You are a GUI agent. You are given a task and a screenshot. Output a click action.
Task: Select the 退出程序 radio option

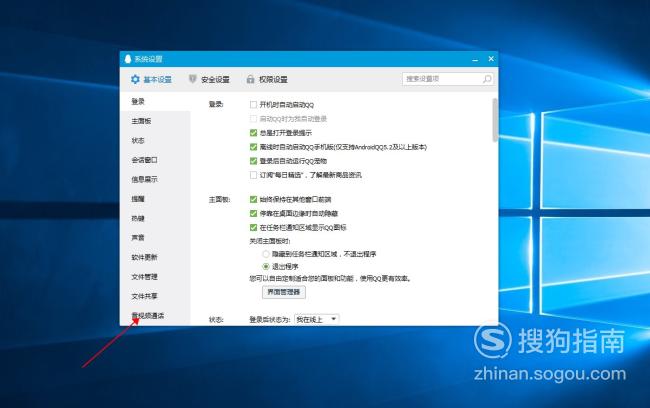[266, 266]
